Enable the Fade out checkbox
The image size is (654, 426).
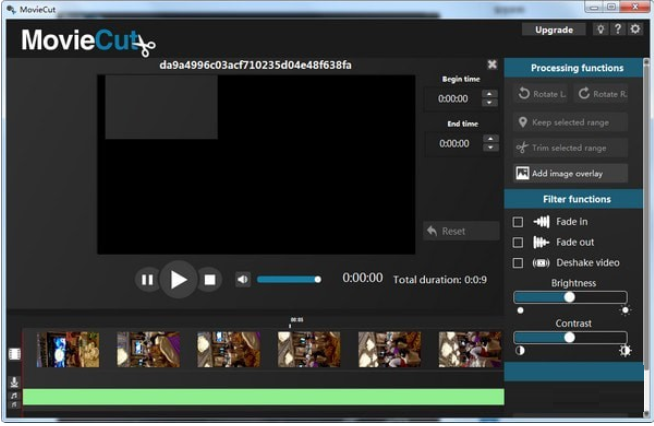[x=518, y=243]
